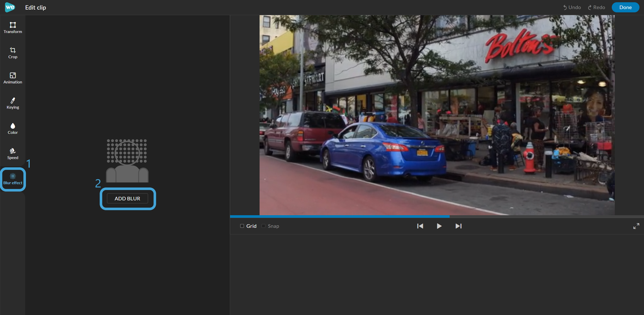Click the Edit clip title

pyautogui.click(x=35, y=8)
